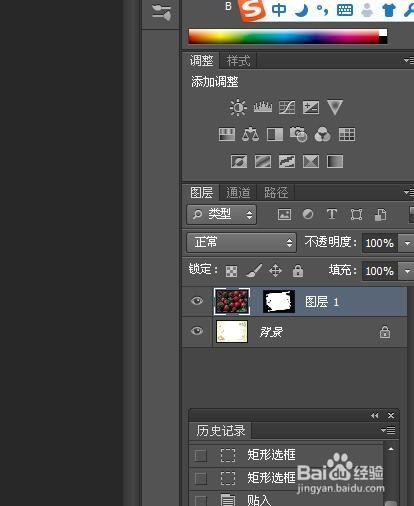Add a Channel Mixer adjustment

pos(323,135)
